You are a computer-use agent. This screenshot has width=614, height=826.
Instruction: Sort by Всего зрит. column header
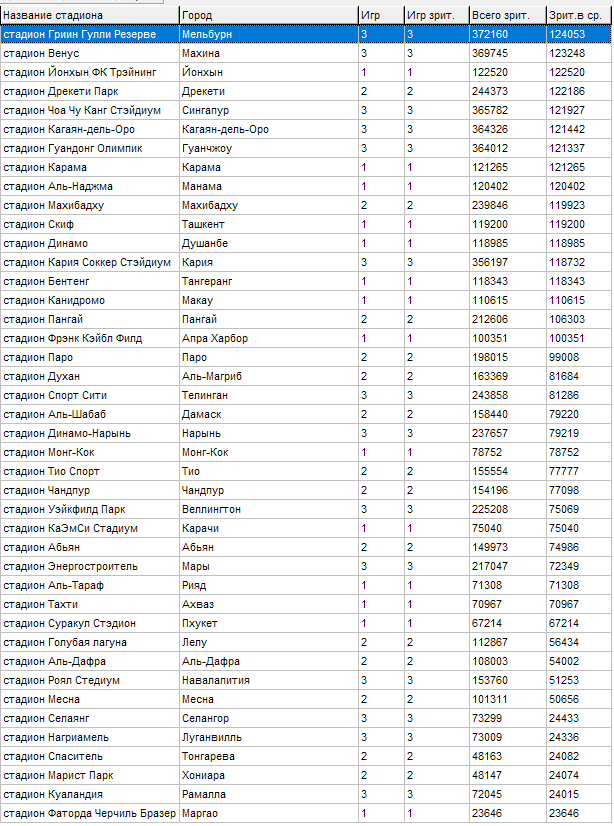click(x=506, y=15)
